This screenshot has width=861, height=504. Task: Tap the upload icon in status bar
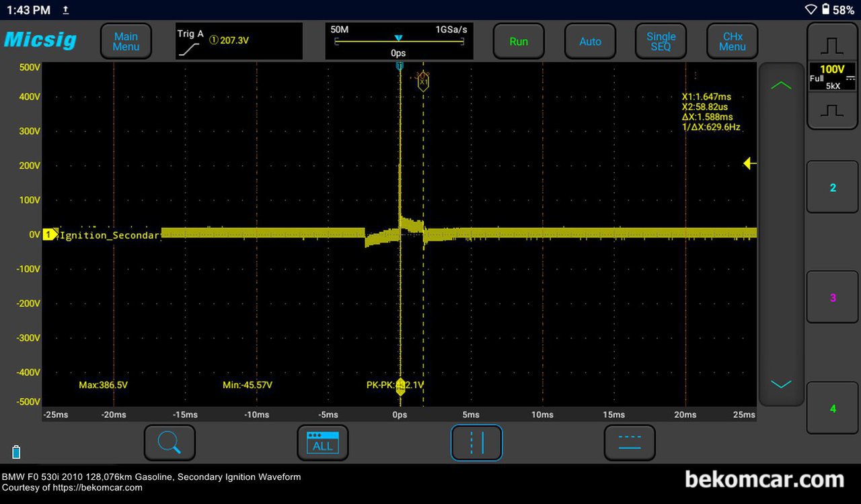[65, 10]
